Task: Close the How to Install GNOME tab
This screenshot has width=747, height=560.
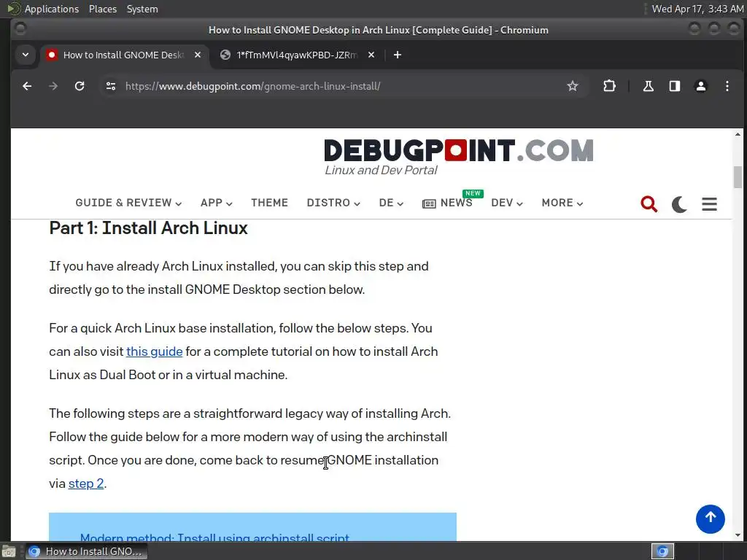Action: coord(197,55)
